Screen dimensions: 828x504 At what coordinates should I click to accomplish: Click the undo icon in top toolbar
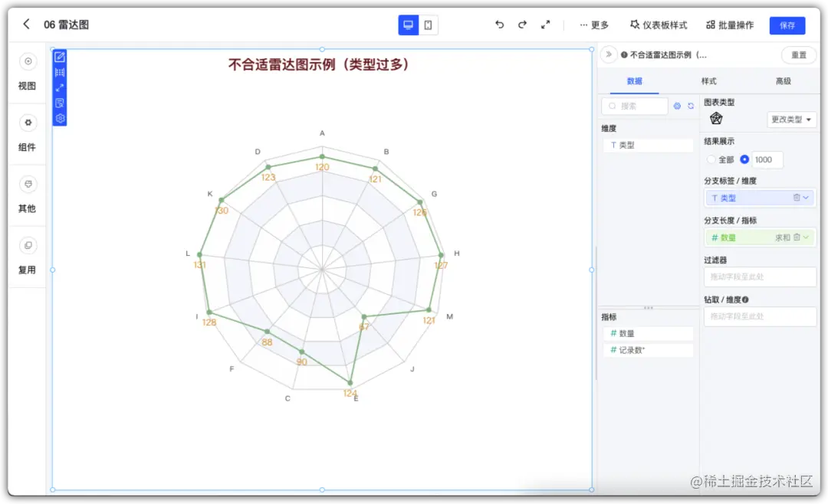pyautogui.click(x=499, y=25)
